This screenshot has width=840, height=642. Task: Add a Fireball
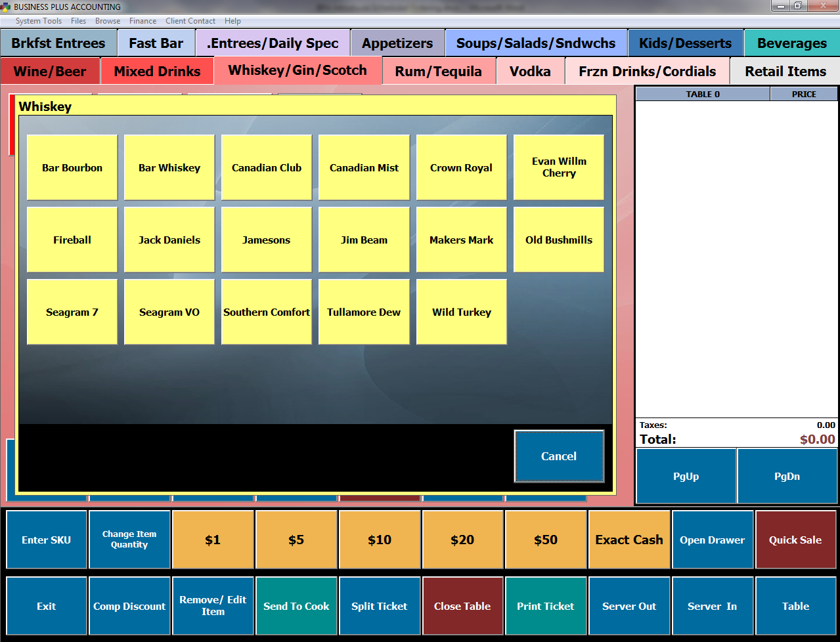pyautogui.click(x=72, y=240)
